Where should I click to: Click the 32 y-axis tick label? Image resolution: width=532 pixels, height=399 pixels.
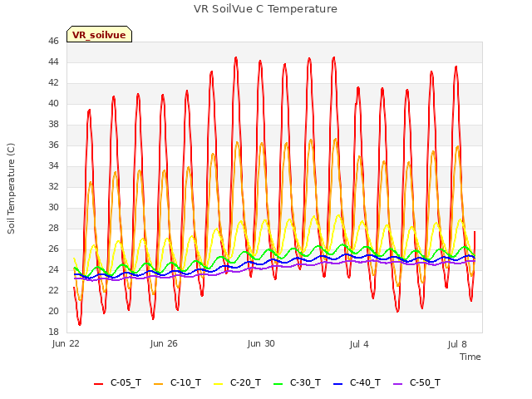click(53, 186)
